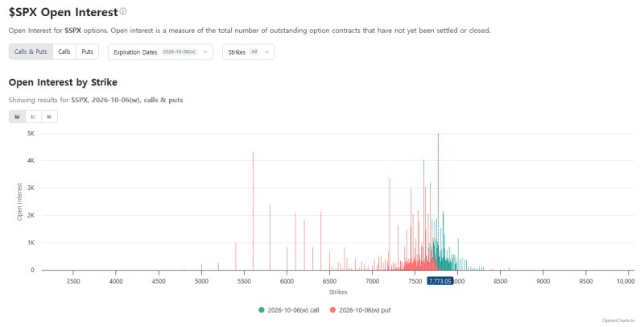Open the OptionCharts.io credit link
Screen dimensions: 644x327
pos(618,321)
